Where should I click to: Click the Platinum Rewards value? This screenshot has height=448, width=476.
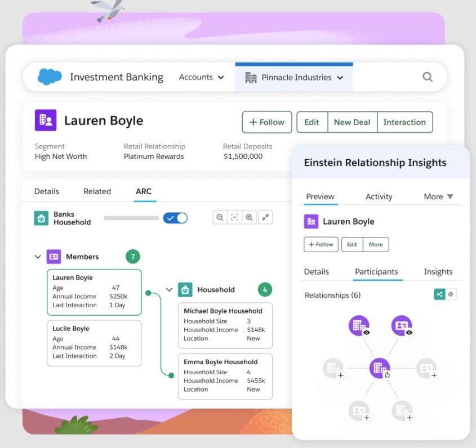pyautogui.click(x=154, y=156)
